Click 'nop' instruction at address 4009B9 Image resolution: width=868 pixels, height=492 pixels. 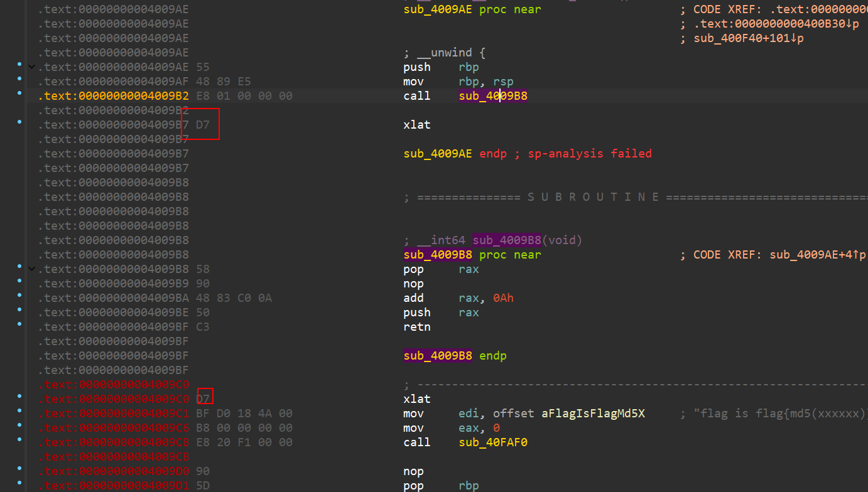(x=413, y=284)
